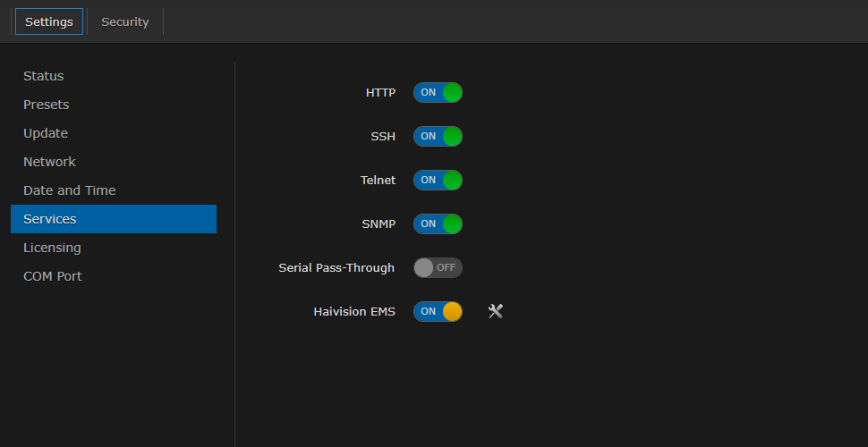Turn off the HTTP service toggle
This screenshot has width=868, height=447.
(438, 93)
